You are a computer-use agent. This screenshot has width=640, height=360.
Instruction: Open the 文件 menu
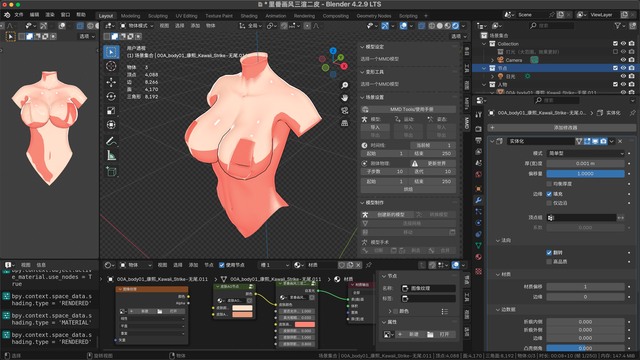[x=19, y=15]
